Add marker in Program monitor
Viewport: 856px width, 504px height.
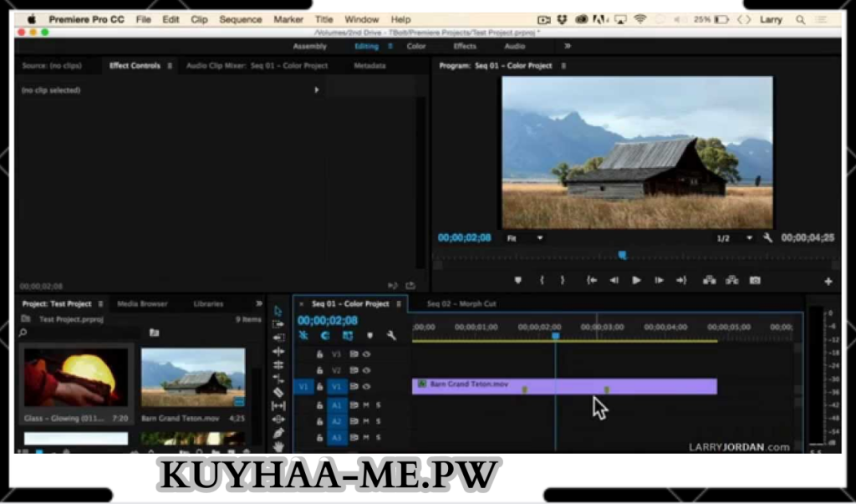tap(517, 280)
